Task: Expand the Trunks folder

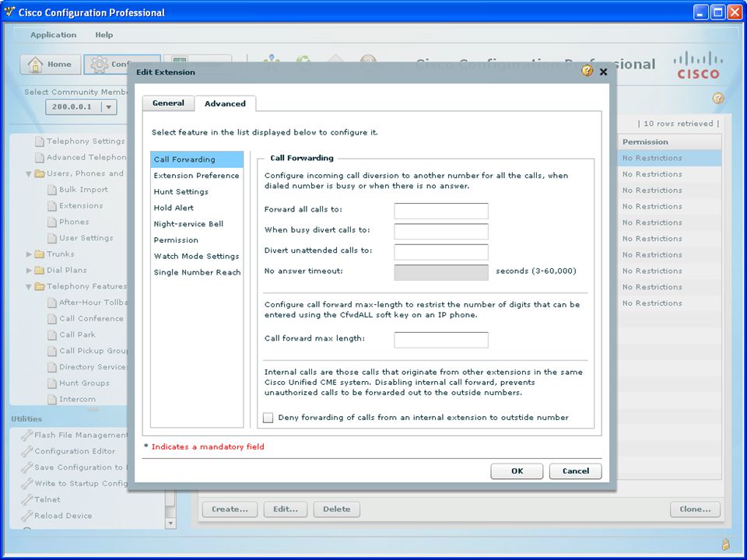Action: point(29,254)
